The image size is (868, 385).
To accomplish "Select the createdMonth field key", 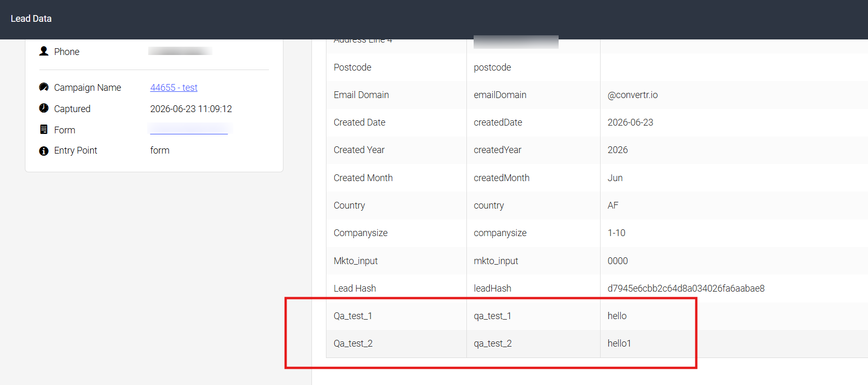I will (502, 178).
